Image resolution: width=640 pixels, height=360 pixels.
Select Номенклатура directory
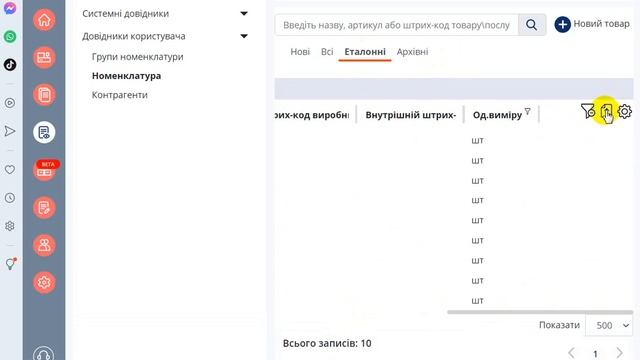[x=127, y=76]
